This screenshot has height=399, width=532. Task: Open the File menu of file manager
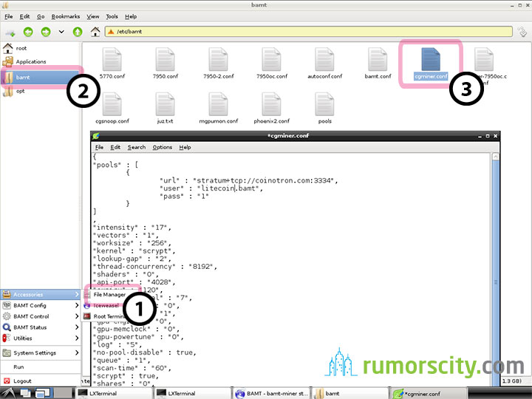(x=8, y=16)
